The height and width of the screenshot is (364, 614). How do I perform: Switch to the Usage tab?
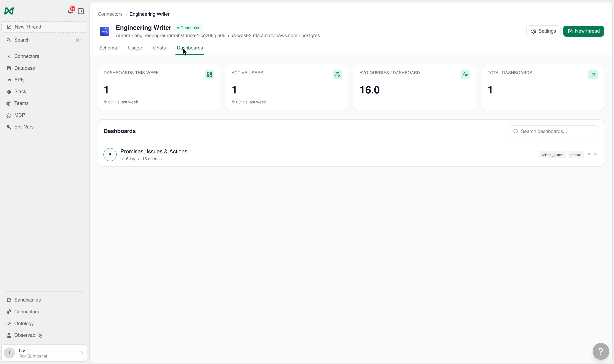tap(135, 48)
